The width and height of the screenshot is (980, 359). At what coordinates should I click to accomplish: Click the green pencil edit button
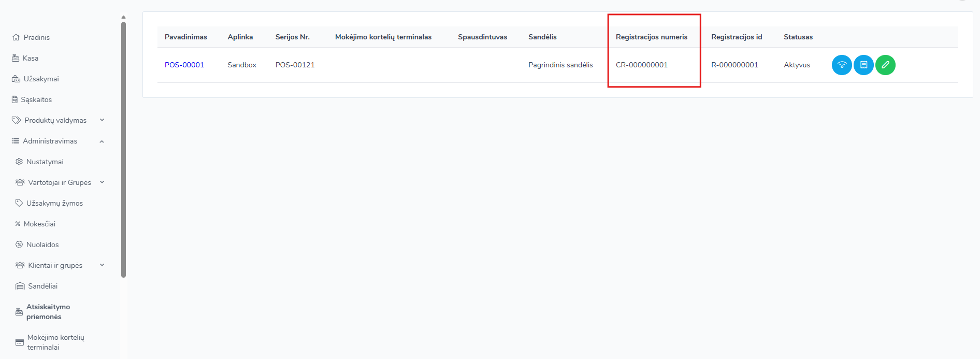click(885, 65)
